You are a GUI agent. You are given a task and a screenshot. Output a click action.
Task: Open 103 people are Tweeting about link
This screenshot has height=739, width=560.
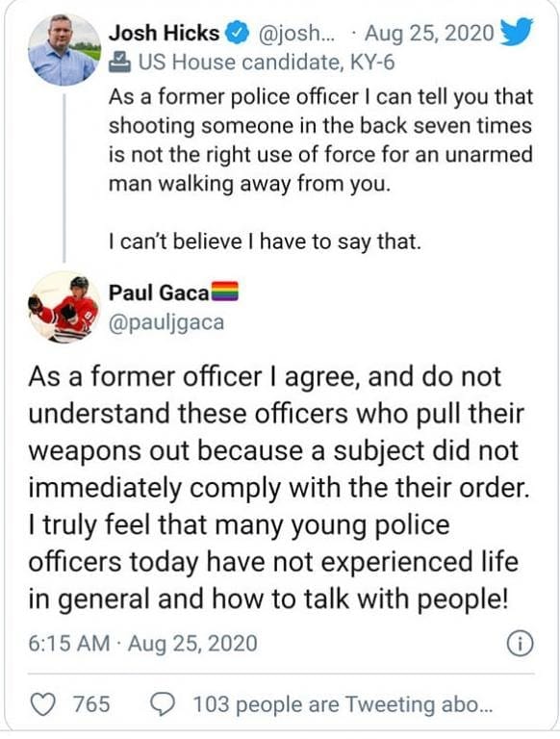pyautogui.click(x=343, y=704)
